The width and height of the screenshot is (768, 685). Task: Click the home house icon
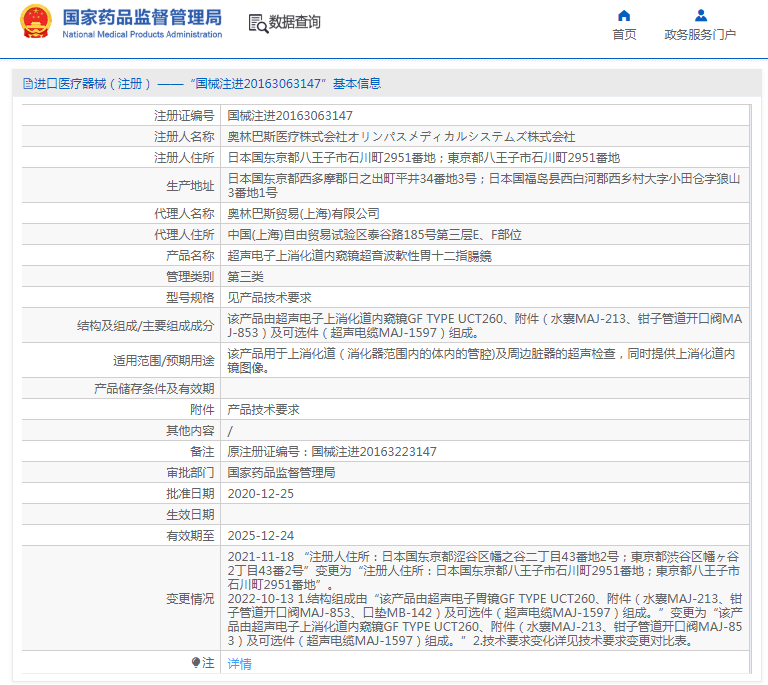pyautogui.click(x=624, y=16)
